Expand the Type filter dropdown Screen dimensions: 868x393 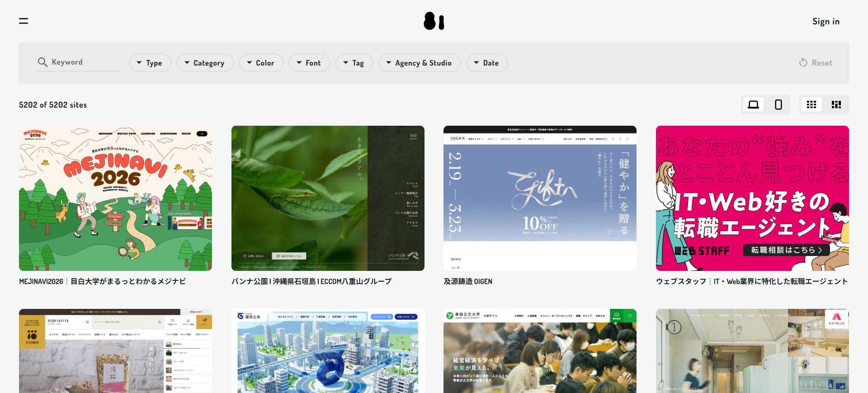150,63
